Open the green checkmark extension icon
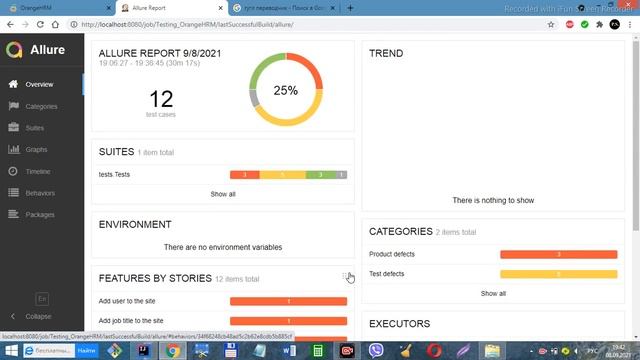This screenshot has width=640, height=360. click(x=584, y=24)
